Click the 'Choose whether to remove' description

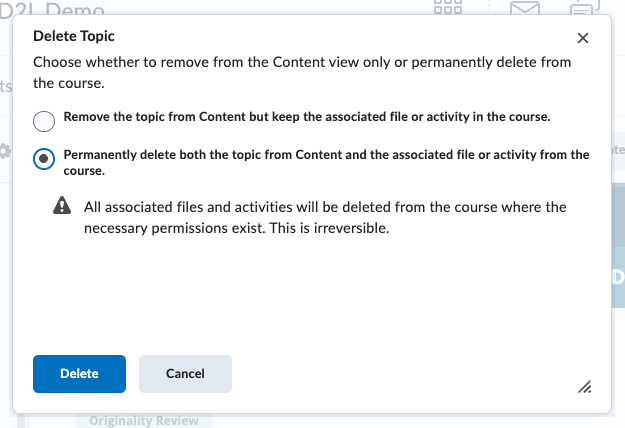pyautogui.click(x=301, y=71)
